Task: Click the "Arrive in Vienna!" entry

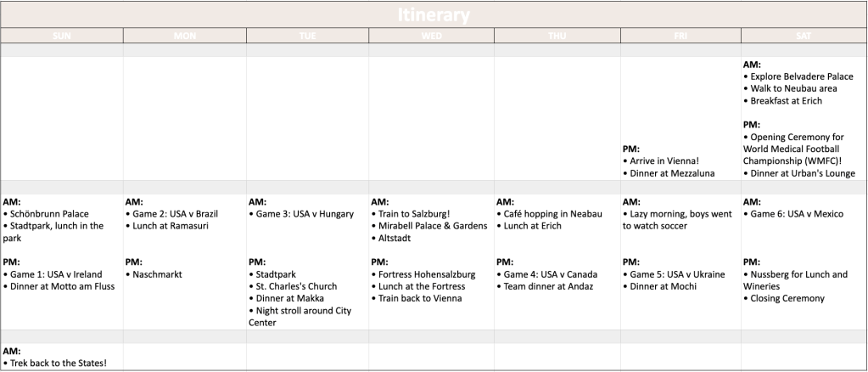Action: pos(664,161)
